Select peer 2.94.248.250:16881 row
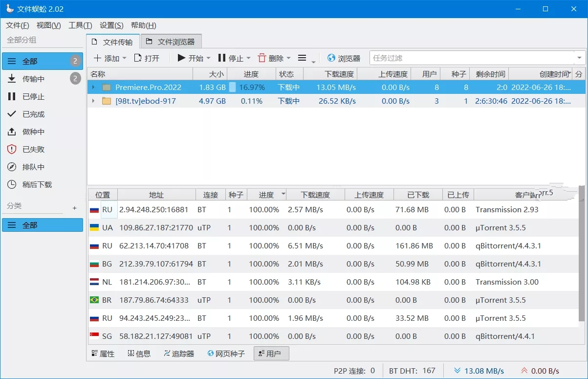Viewport: 588px width, 379px height. coord(333,210)
